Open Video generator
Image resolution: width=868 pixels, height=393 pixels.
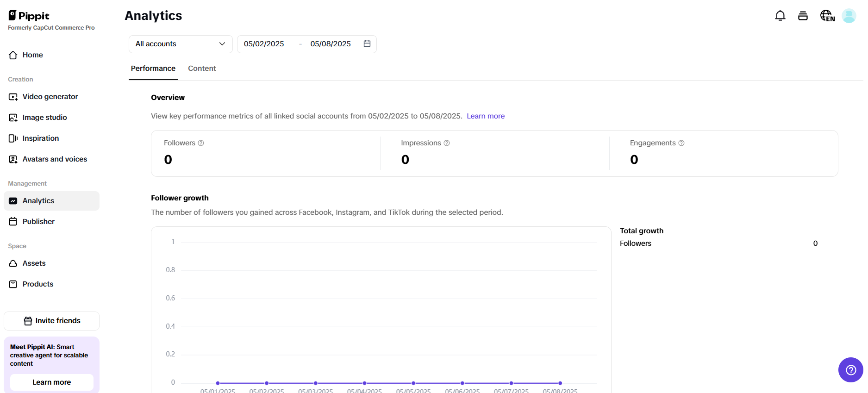coord(51,97)
